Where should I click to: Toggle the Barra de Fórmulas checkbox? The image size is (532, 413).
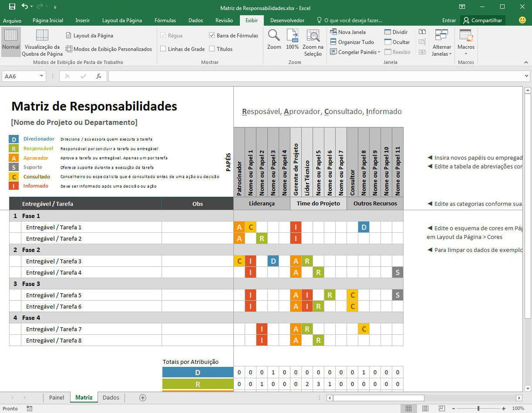[212, 35]
